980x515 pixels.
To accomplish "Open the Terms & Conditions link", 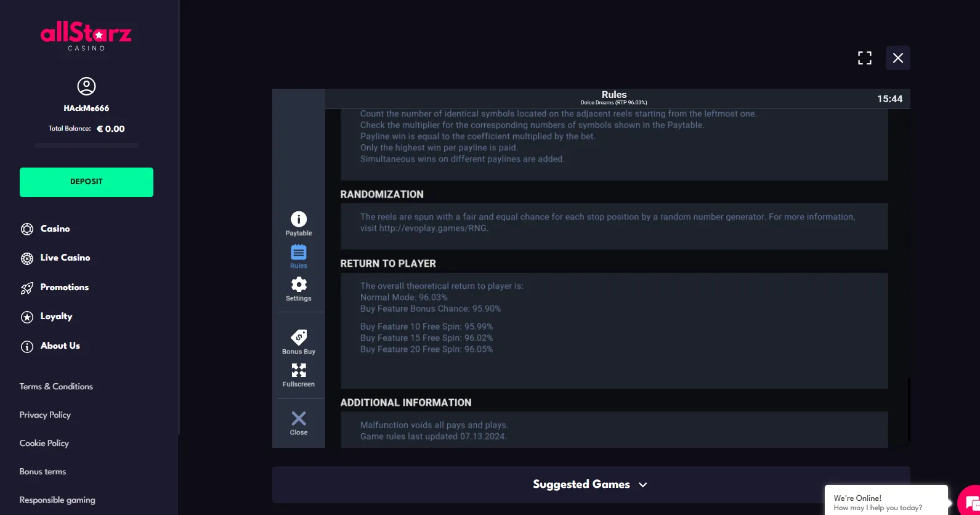I will [56, 386].
